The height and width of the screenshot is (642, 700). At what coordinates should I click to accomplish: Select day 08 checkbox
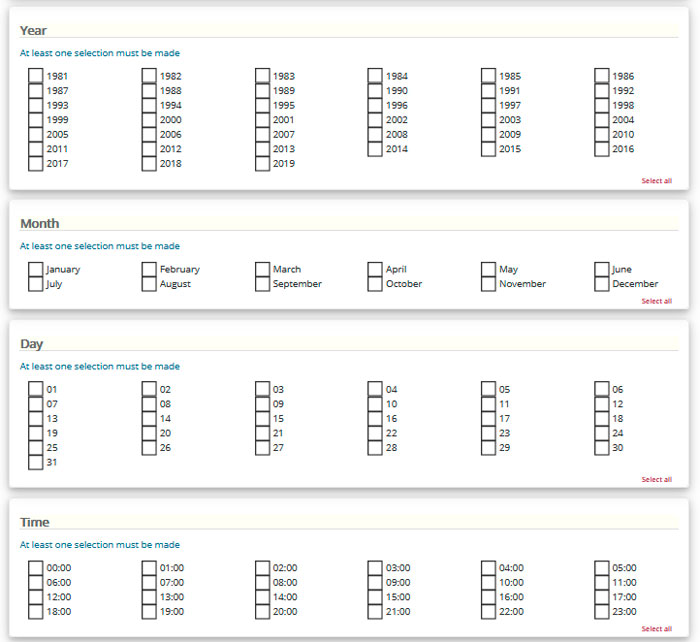point(149,404)
